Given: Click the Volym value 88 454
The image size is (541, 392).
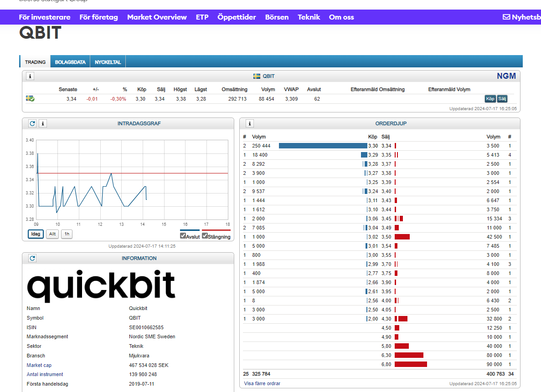Looking at the screenshot, I should pyautogui.click(x=266, y=99).
